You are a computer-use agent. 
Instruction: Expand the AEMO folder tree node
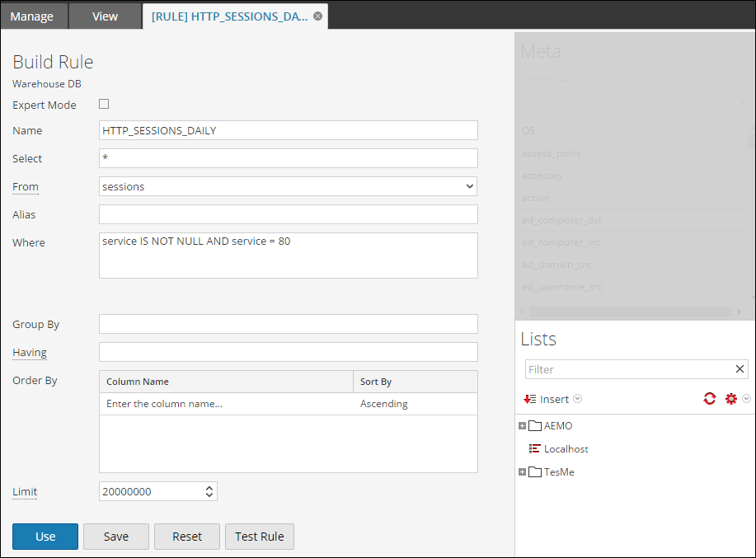pyautogui.click(x=522, y=426)
